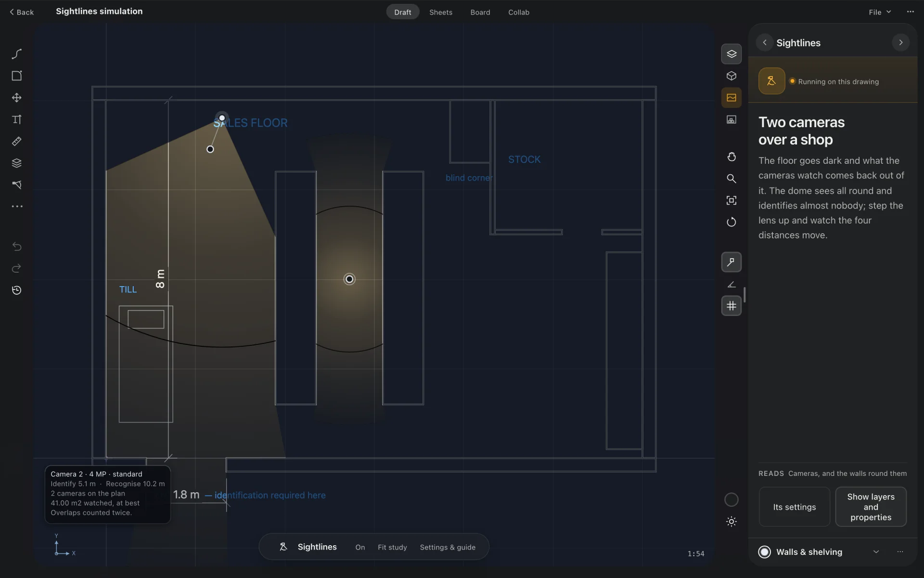Toggle the brightness sun icon
This screenshot has height=578, width=924.
coord(731,522)
